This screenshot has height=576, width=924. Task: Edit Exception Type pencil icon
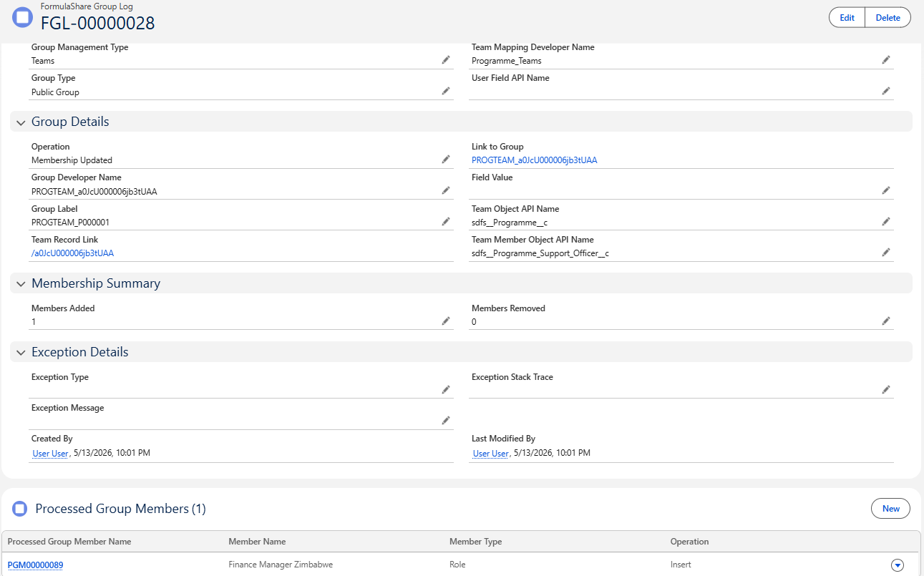(x=446, y=390)
